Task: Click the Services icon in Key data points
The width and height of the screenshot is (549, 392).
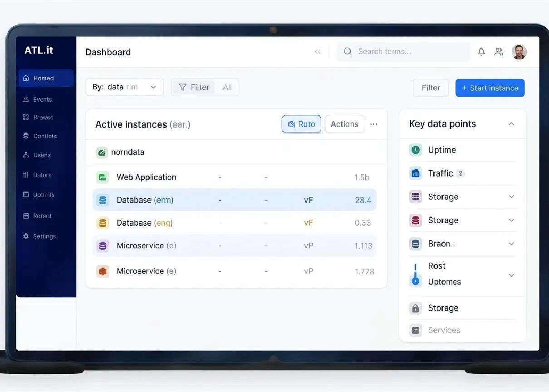Action: pyautogui.click(x=415, y=330)
